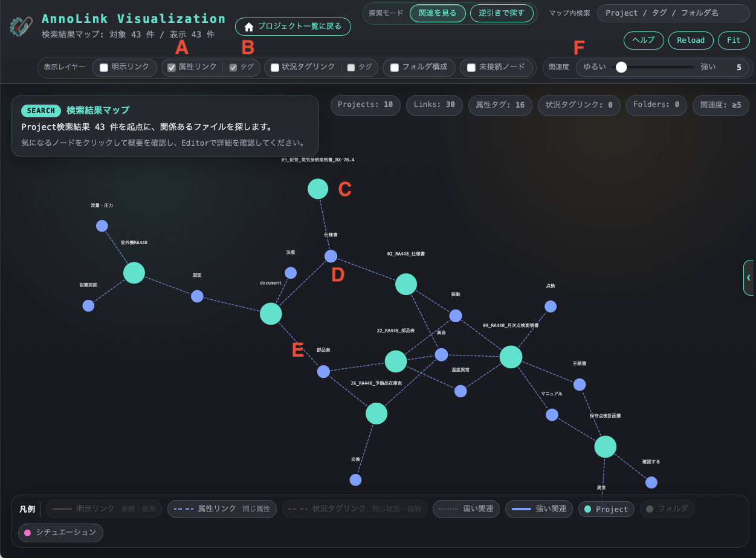Expand the collapsed right side panel arrow
The height and width of the screenshot is (558, 756).
[x=749, y=277]
